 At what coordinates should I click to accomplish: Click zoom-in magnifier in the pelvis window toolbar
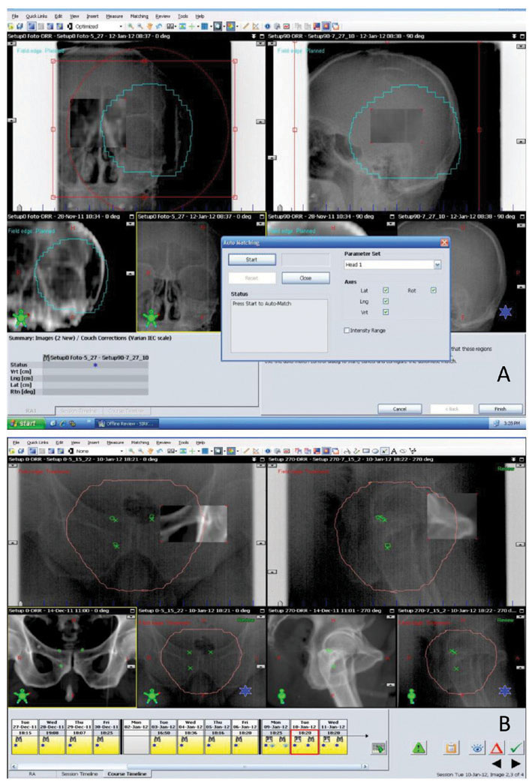[132, 450]
